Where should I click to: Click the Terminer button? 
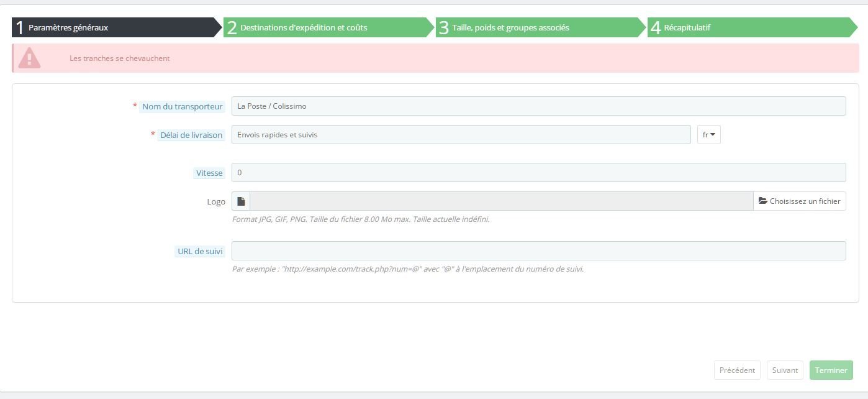(x=831, y=370)
